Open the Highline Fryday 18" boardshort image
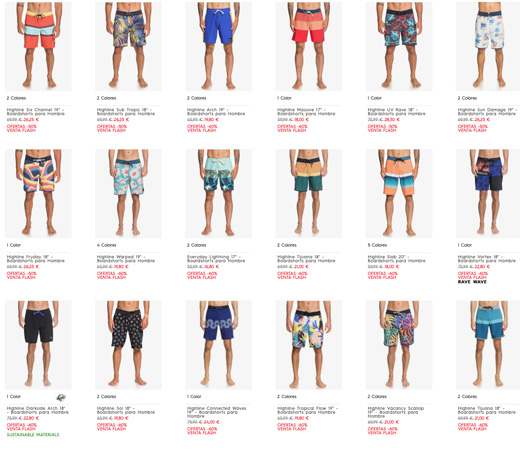Image resolution: width=520 pixels, height=450 pixels. pyautogui.click(x=38, y=194)
